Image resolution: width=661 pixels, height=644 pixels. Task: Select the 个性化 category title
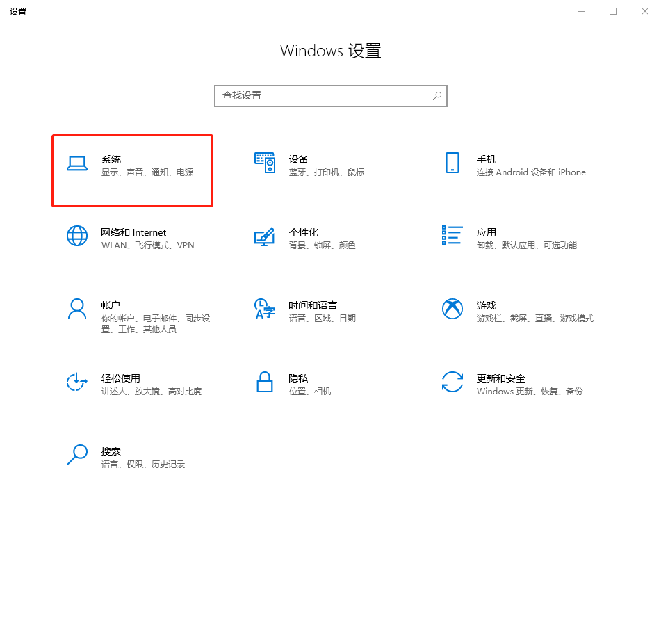point(304,232)
